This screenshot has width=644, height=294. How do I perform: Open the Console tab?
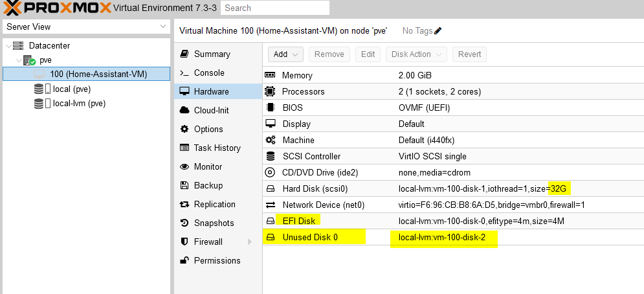click(x=218, y=73)
